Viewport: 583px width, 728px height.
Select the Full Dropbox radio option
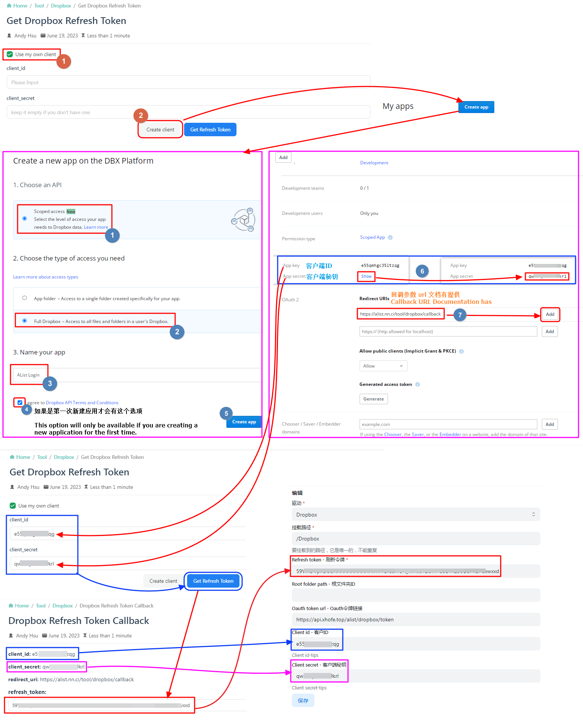point(25,321)
